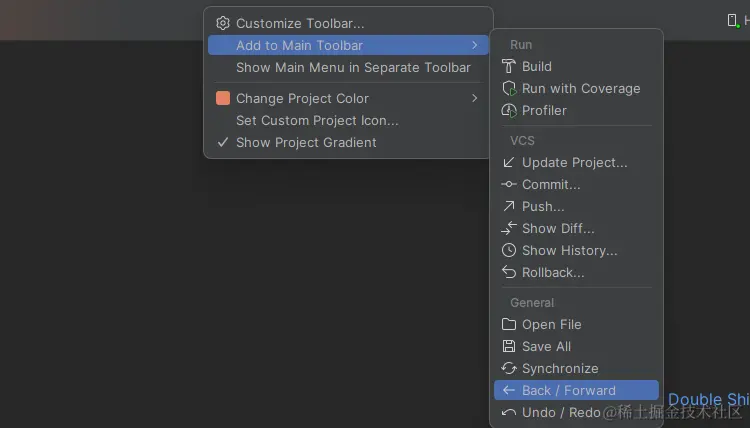The image size is (750, 428).
Task: Click the Update Project arrow icon
Action: (509, 162)
